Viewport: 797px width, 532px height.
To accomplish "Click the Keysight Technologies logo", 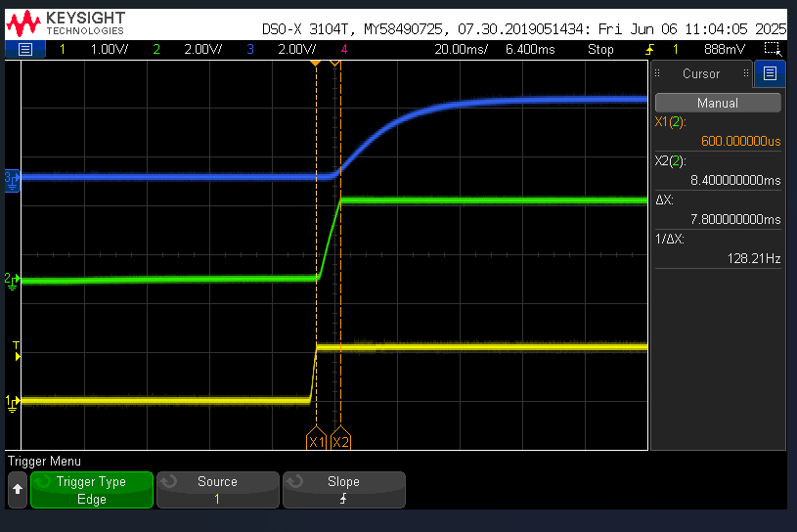I will 66,23.
